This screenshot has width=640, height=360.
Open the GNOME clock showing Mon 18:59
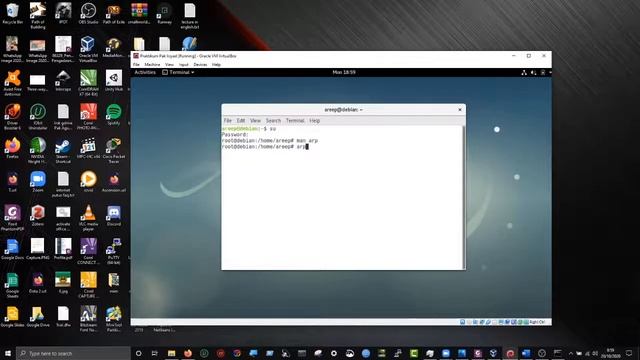(x=344, y=72)
